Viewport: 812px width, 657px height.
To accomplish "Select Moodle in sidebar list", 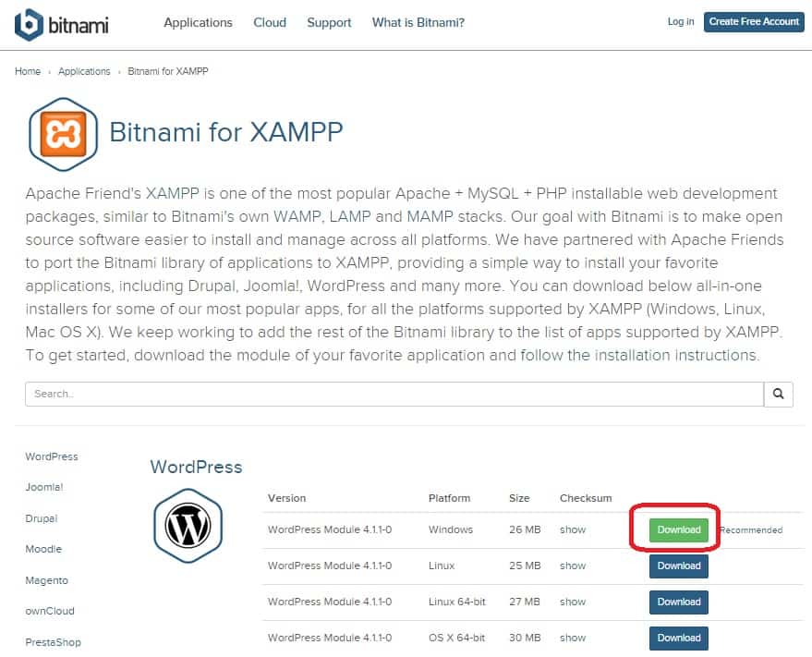I will tap(43, 549).
